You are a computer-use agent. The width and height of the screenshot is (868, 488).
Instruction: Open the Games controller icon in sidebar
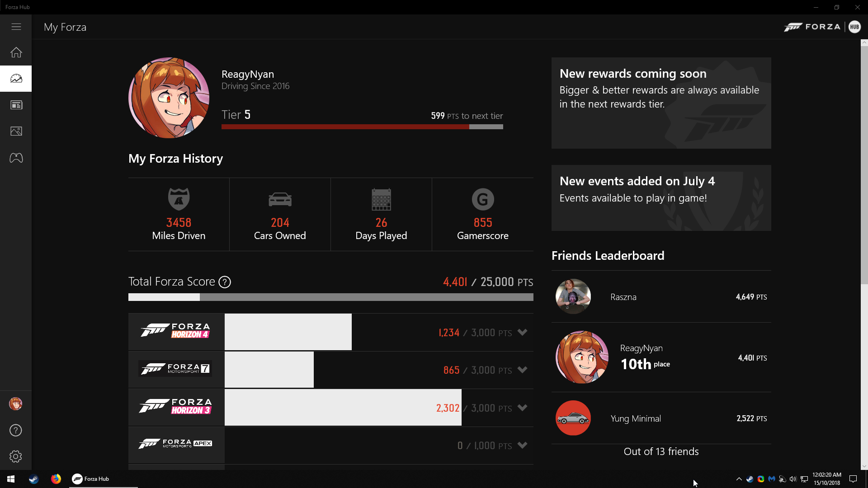click(16, 158)
